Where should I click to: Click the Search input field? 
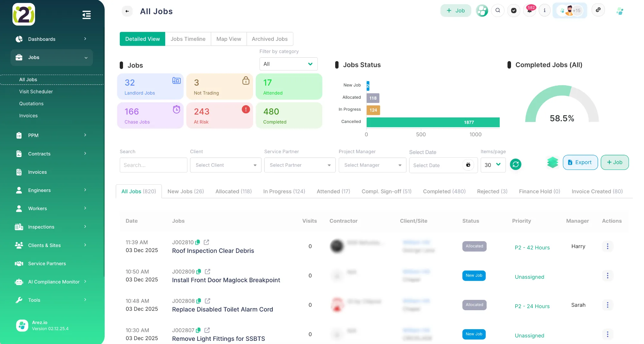(153, 165)
